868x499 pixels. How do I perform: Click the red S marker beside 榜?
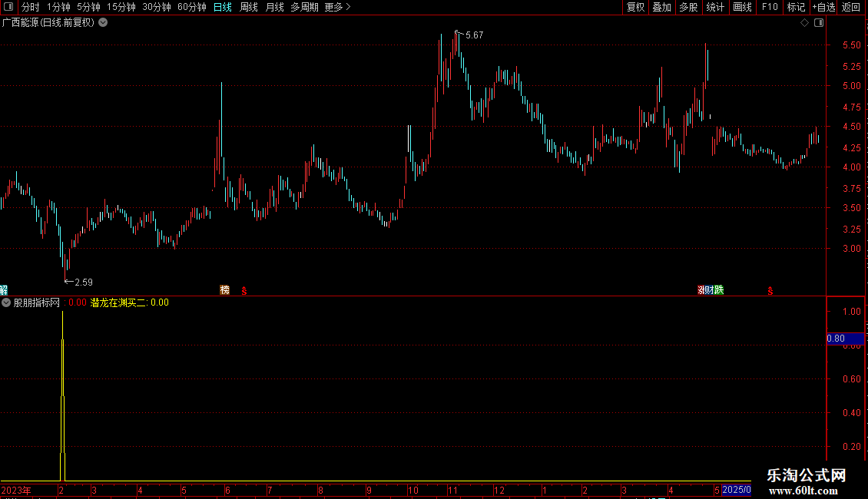[x=244, y=290]
